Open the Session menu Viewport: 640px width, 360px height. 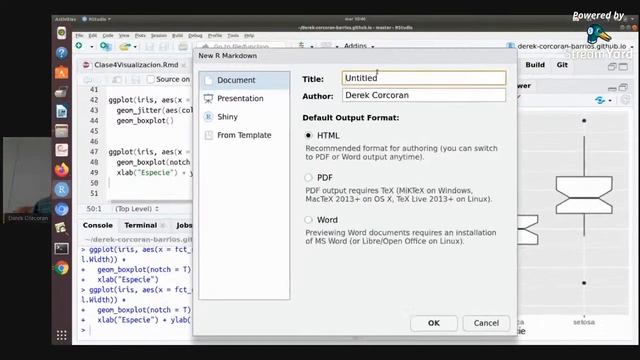(x=159, y=36)
